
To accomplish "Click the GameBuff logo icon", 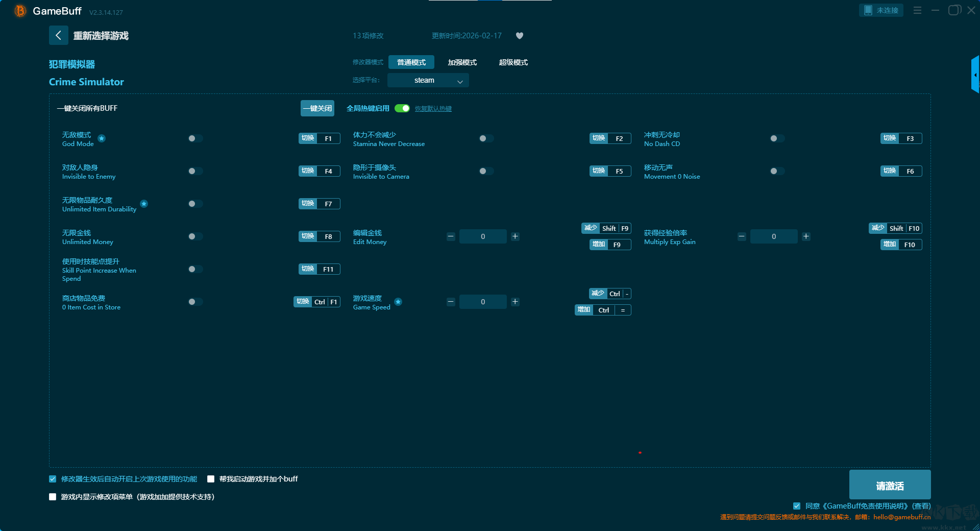I will 20,11.
